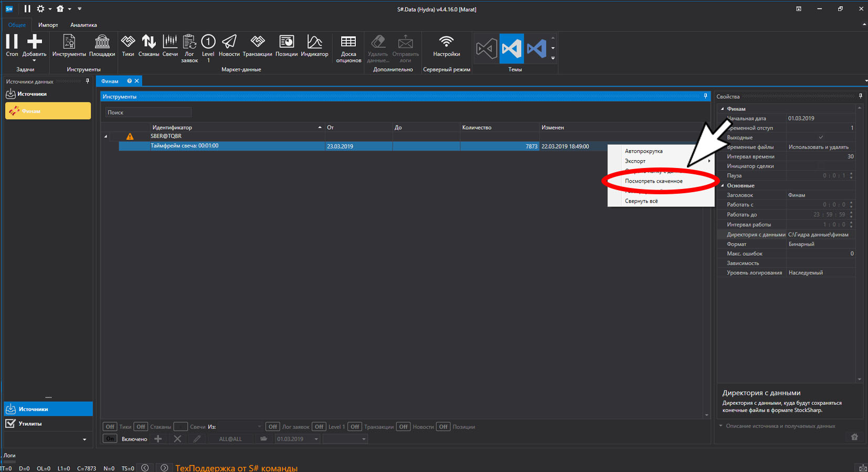
Task: Click the Поиск search field
Action: (148, 112)
